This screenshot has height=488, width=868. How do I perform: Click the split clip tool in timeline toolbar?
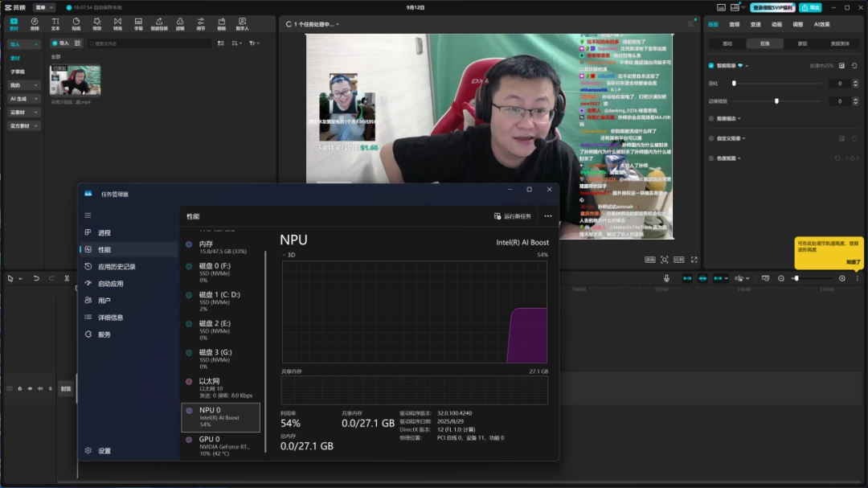(67, 278)
